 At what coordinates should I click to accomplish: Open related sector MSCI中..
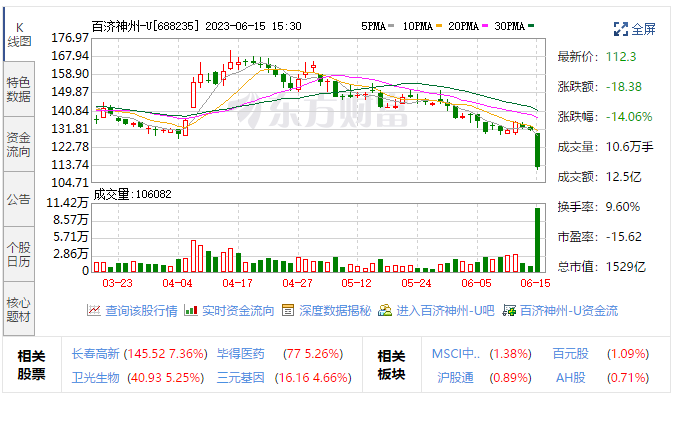tap(455, 354)
